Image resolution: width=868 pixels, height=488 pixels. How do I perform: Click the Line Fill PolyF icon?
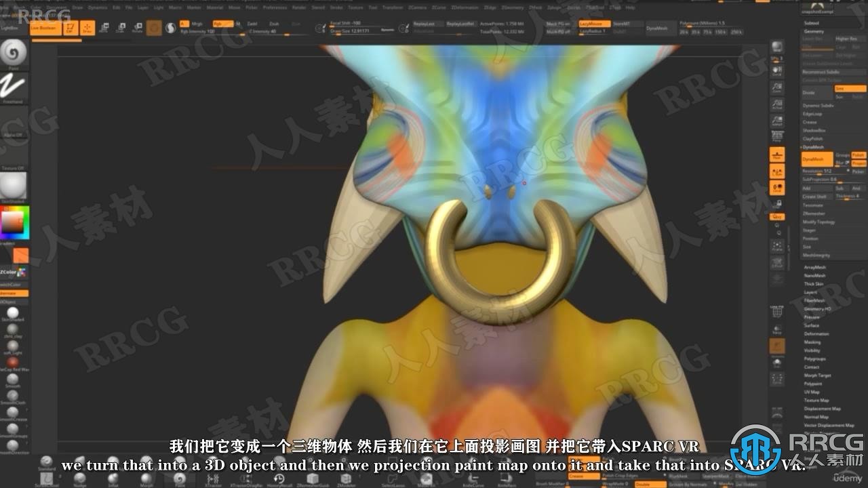(777, 311)
